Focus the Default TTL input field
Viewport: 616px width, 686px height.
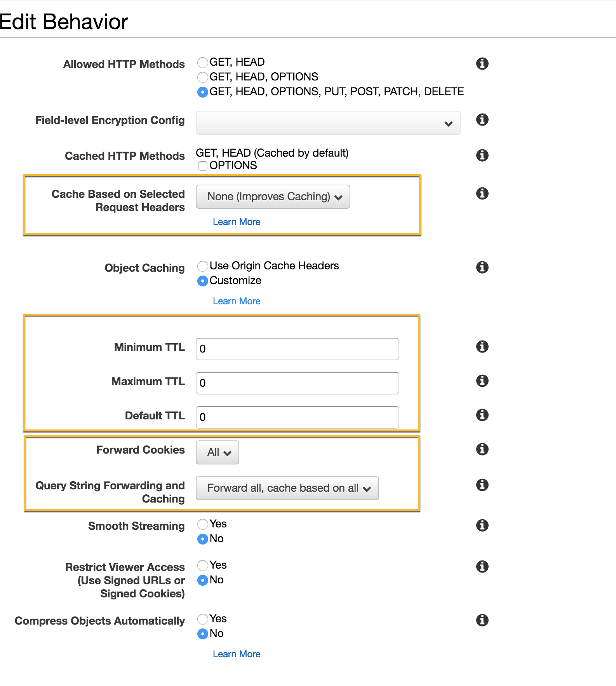297,417
